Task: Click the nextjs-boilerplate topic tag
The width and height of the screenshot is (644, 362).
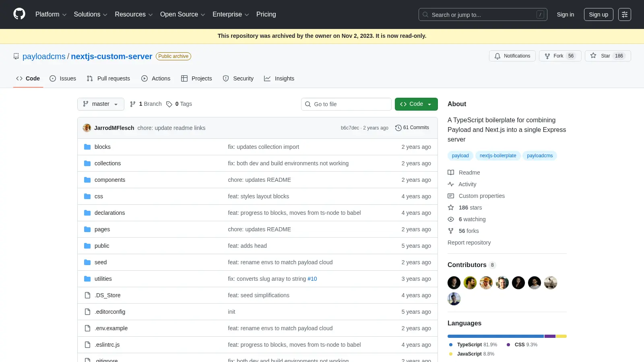Action: point(498,156)
